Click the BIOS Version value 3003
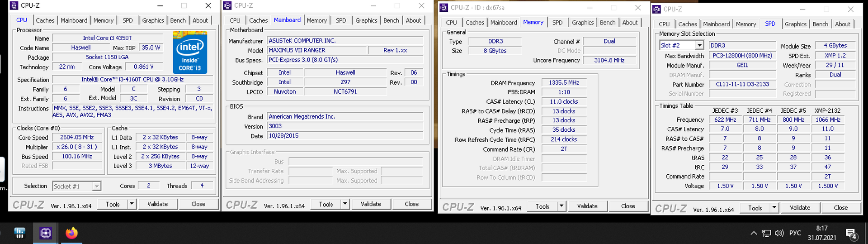The height and width of the screenshot is (244, 868). tap(345, 126)
